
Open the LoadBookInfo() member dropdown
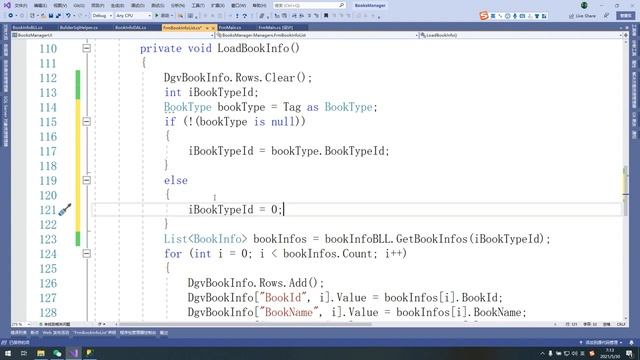click(x=520, y=35)
